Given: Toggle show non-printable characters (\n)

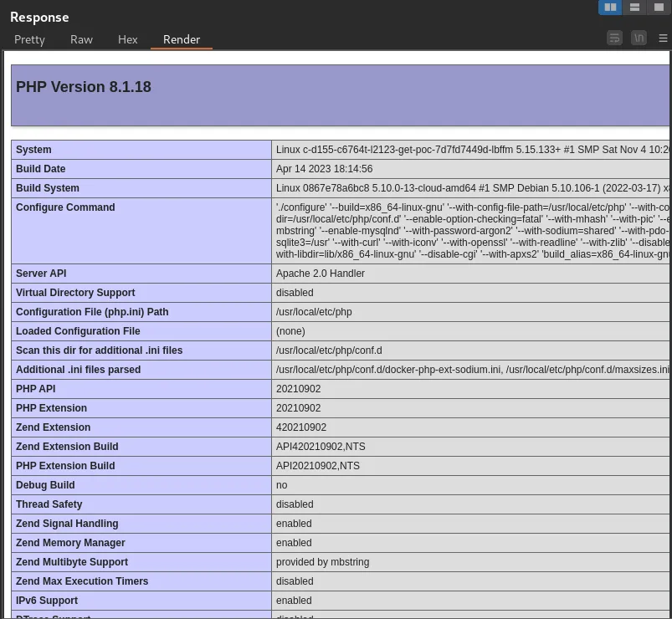Looking at the screenshot, I should coord(639,38).
